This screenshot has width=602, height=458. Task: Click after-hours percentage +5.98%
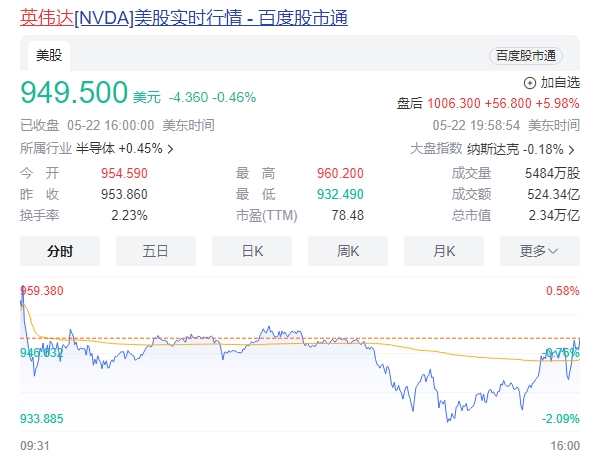point(557,103)
